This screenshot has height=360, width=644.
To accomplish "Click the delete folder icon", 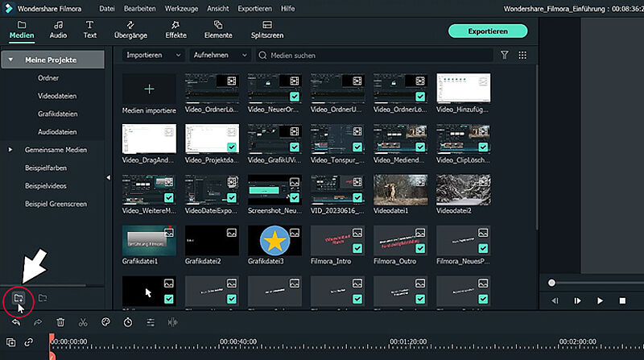I will pos(43,298).
